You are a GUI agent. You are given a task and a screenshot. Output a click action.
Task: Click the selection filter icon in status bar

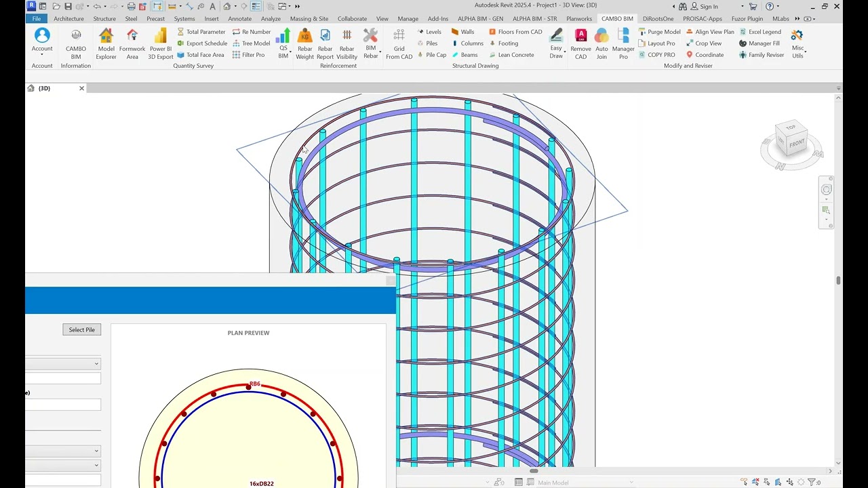click(x=812, y=483)
